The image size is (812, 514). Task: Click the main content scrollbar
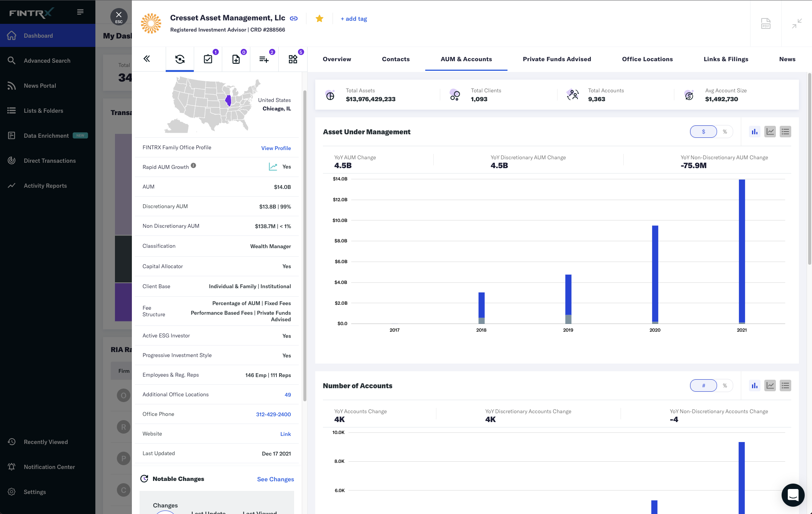(810, 169)
